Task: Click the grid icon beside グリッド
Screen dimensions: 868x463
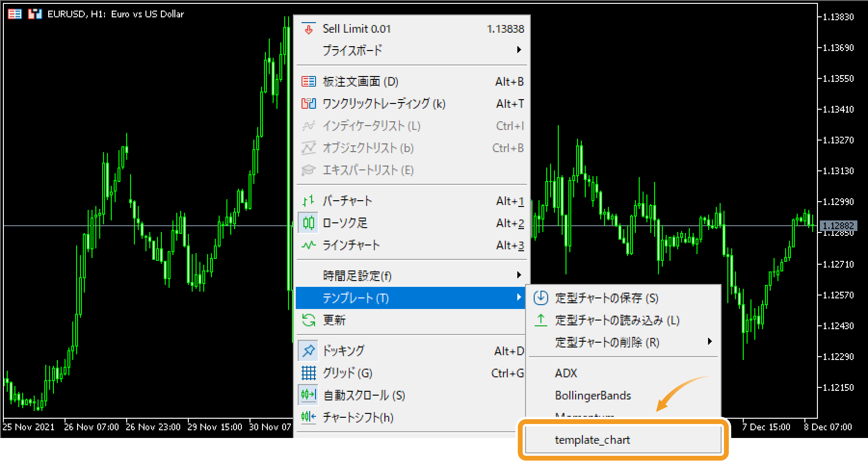Action: (309, 373)
